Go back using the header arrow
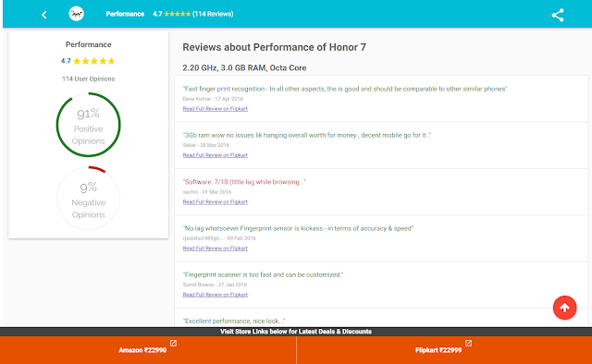The image size is (592, 364). tap(44, 15)
